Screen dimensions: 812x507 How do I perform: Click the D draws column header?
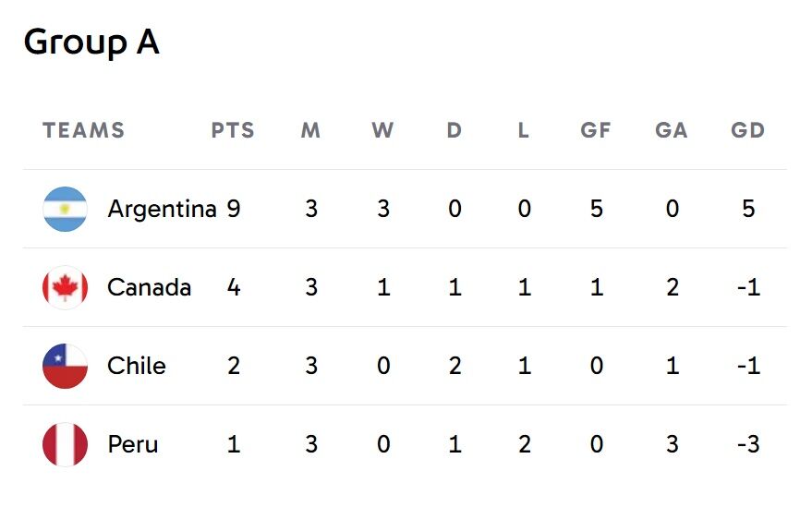(x=454, y=130)
